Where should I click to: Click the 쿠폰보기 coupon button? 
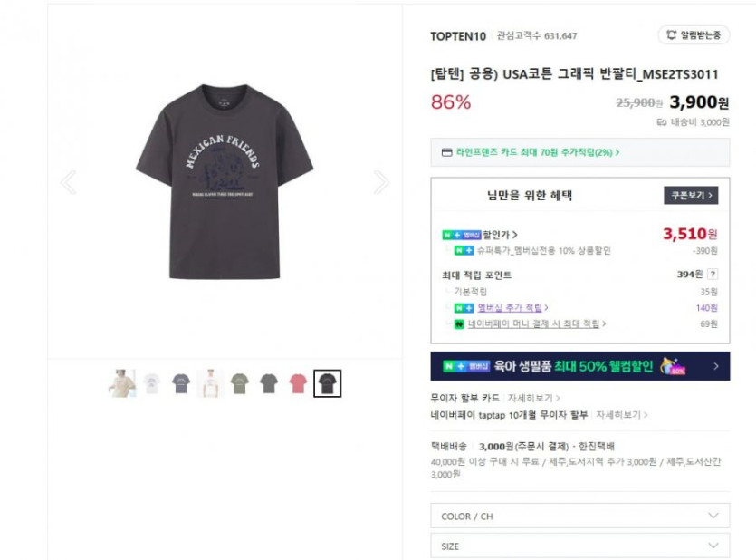(x=691, y=195)
